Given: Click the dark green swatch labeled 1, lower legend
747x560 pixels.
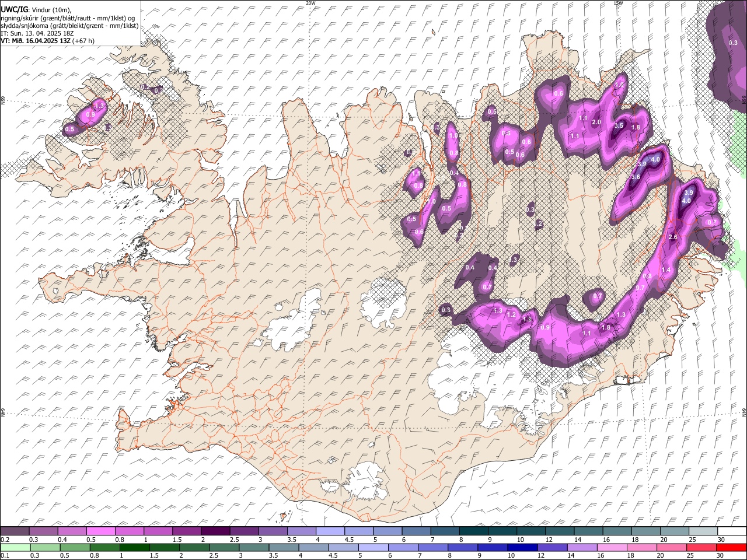Looking at the screenshot, I should tap(134, 547).
